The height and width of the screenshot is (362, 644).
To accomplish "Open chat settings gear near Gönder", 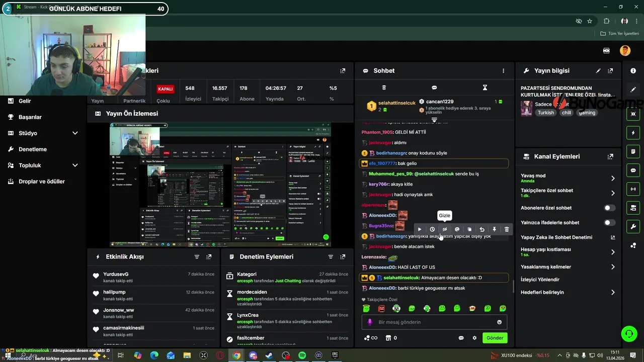I will tap(474, 338).
